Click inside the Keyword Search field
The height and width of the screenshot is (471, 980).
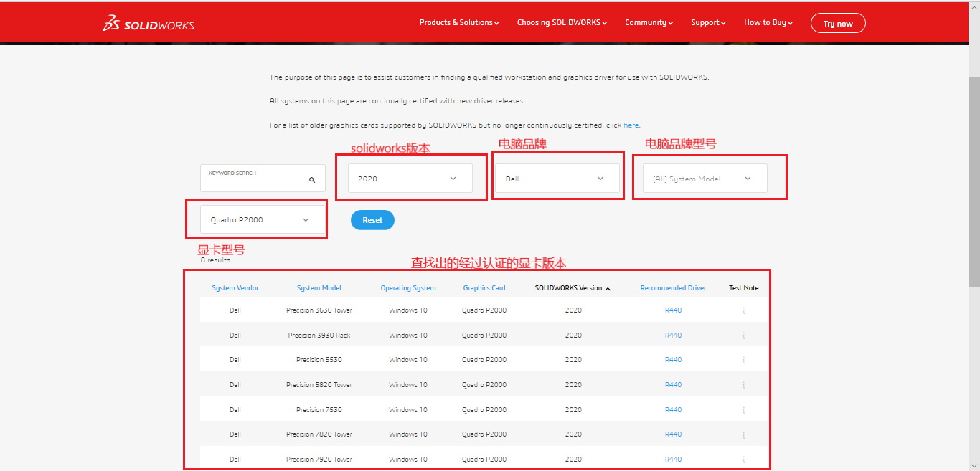tap(255, 179)
